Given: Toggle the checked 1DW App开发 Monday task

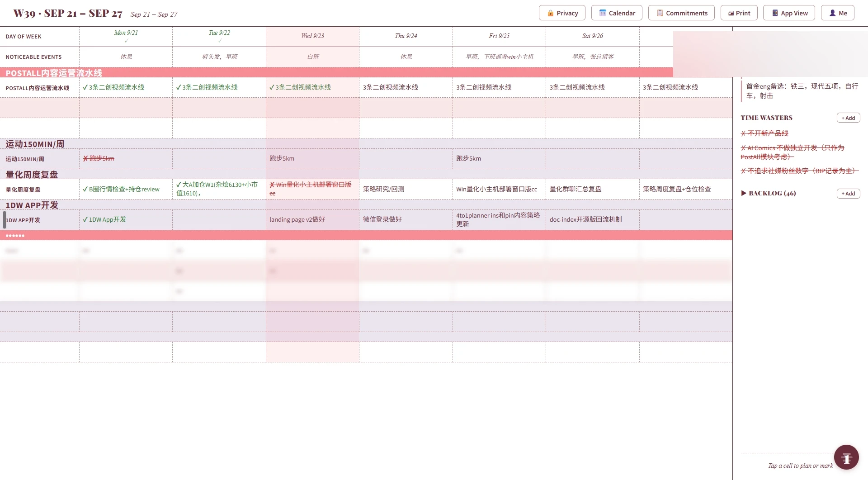Looking at the screenshot, I should pyautogui.click(x=126, y=219).
